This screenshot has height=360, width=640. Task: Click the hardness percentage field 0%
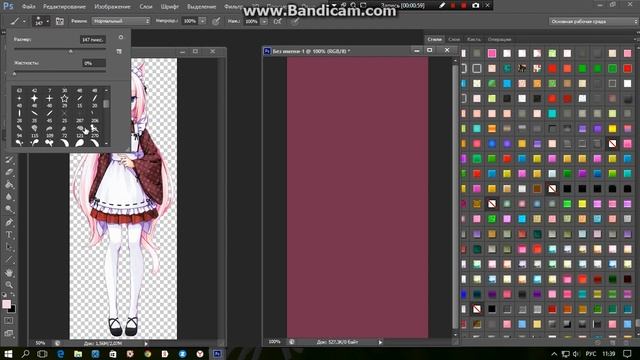coord(94,63)
